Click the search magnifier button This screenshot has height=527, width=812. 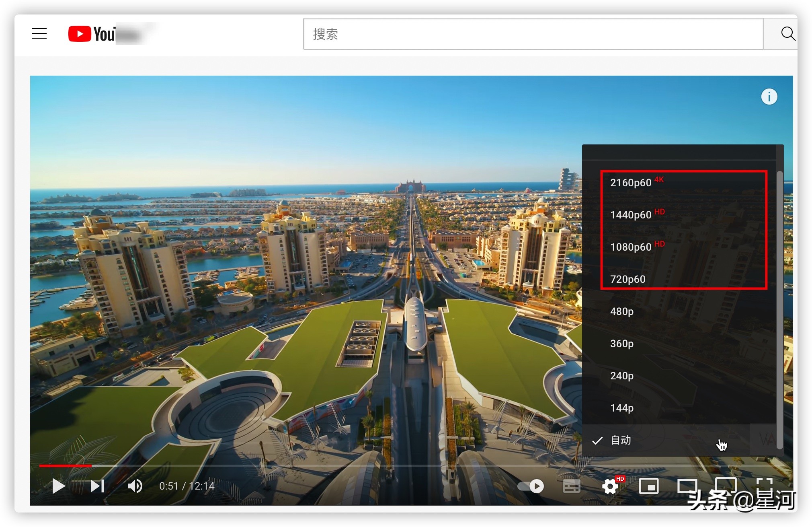click(787, 34)
